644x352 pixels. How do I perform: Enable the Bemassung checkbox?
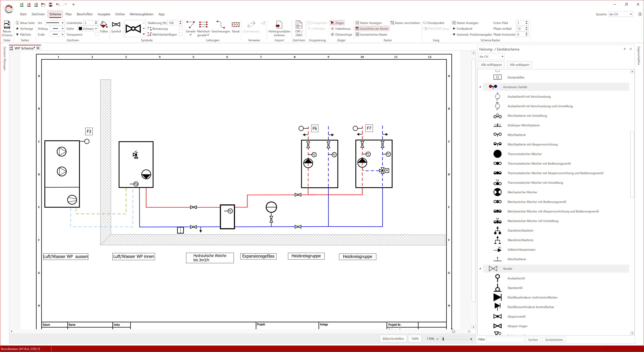point(181,29)
